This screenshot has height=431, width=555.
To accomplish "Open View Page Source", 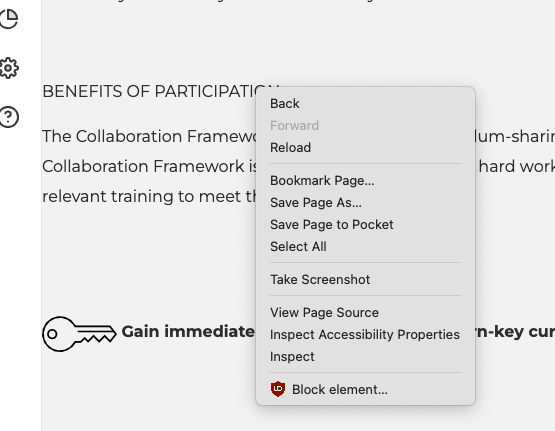I will point(365,312).
